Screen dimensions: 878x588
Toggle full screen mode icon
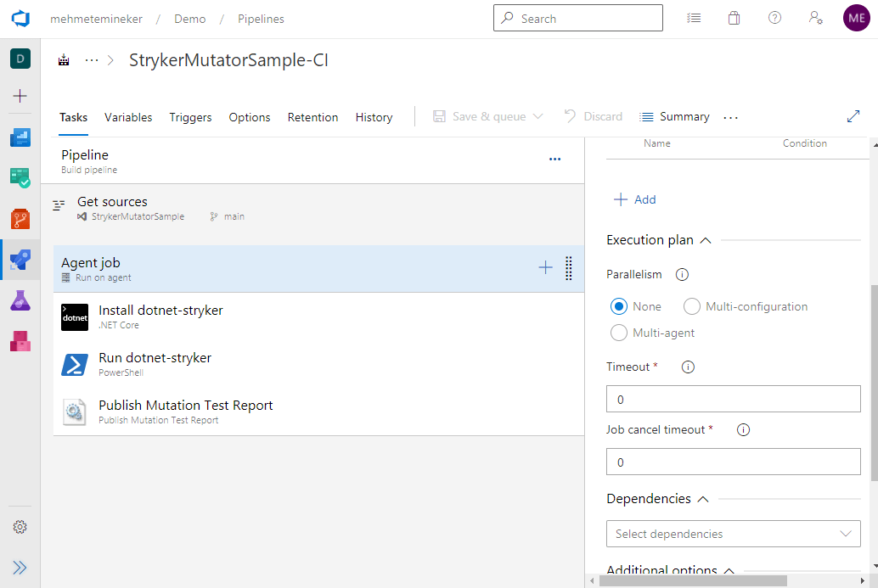853,116
